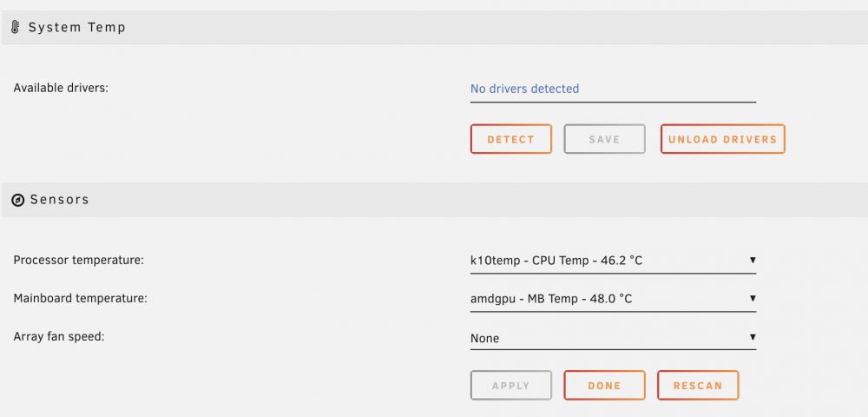Click the Processor temperature dropdown arrow
The height and width of the screenshot is (417, 868).
[753, 260]
